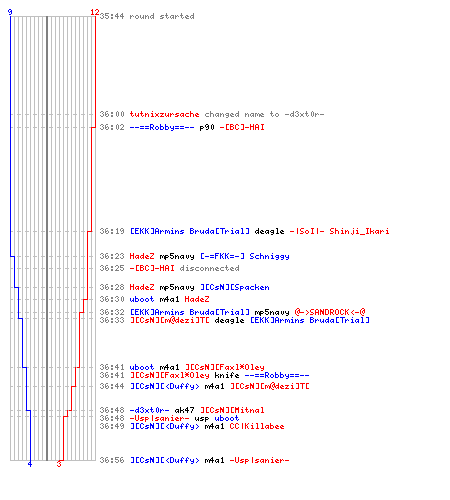Click ][CsN][m@dezi]T[ at 36:33

coord(170,320)
